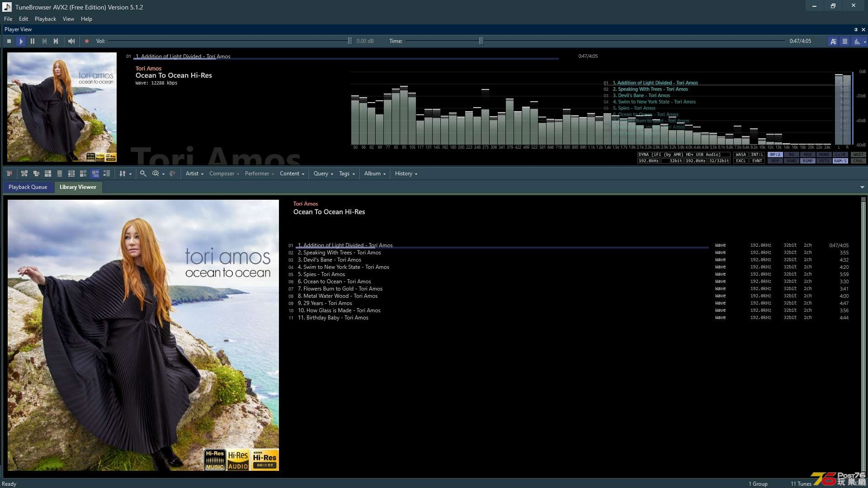The image size is (868, 488).
Task: Close the Player View panel
Action: coord(863,29)
